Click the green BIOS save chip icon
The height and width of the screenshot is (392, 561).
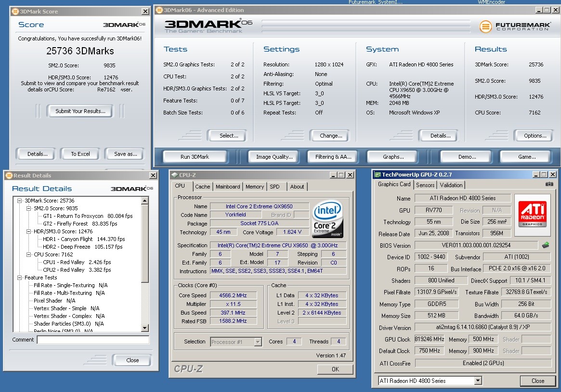(x=546, y=245)
